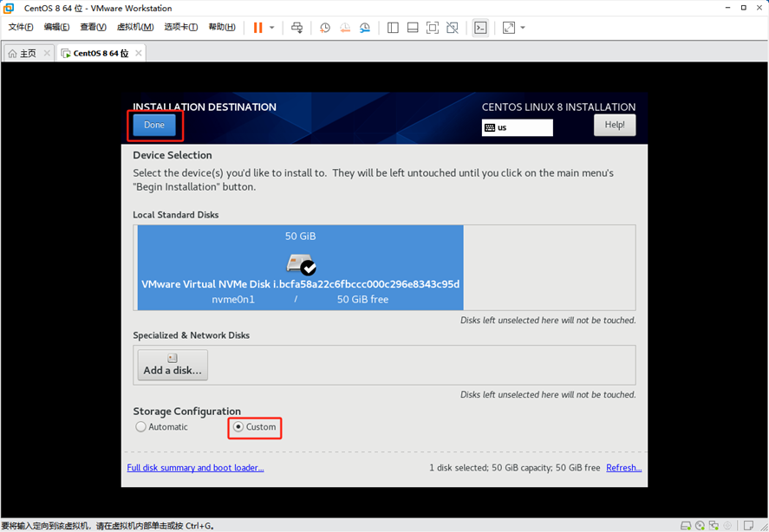Open the us keyboard layout selector
The height and width of the screenshot is (532, 769).
[517, 127]
